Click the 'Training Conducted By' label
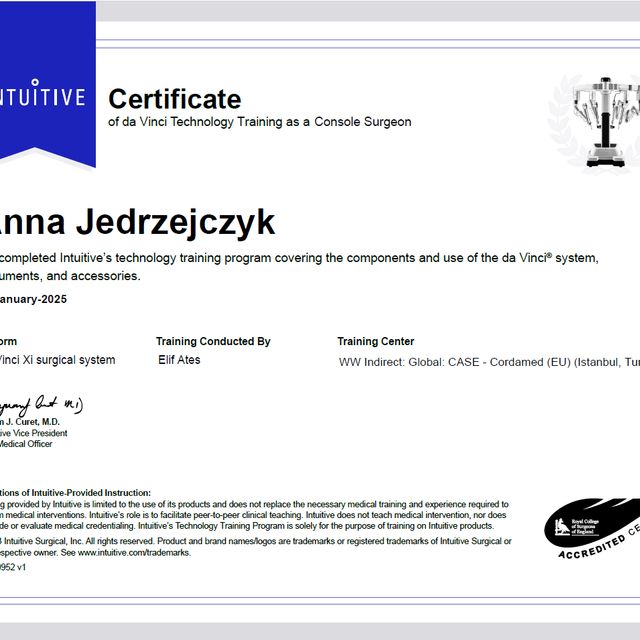 click(213, 341)
